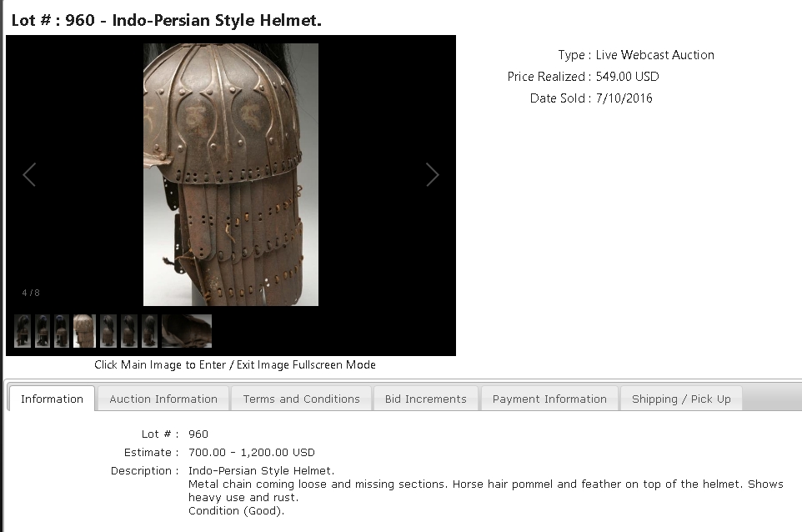Screen dimensions: 802x532
Task: Select the sixth helmet thumbnail
Action: click(x=129, y=331)
